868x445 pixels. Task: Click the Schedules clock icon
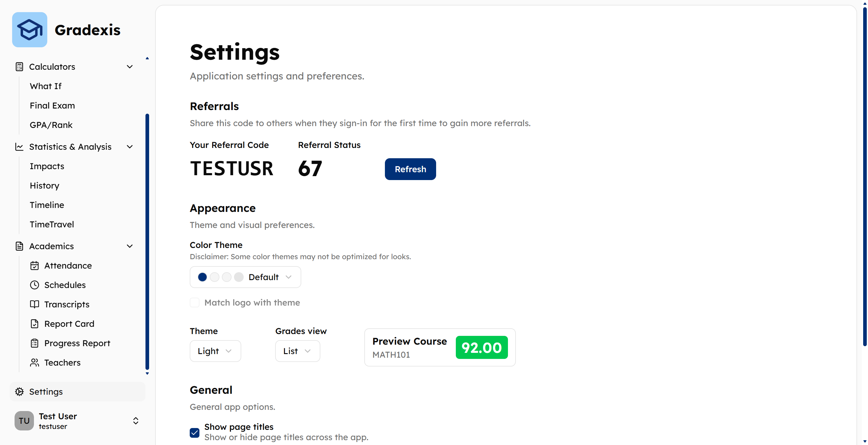click(34, 285)
